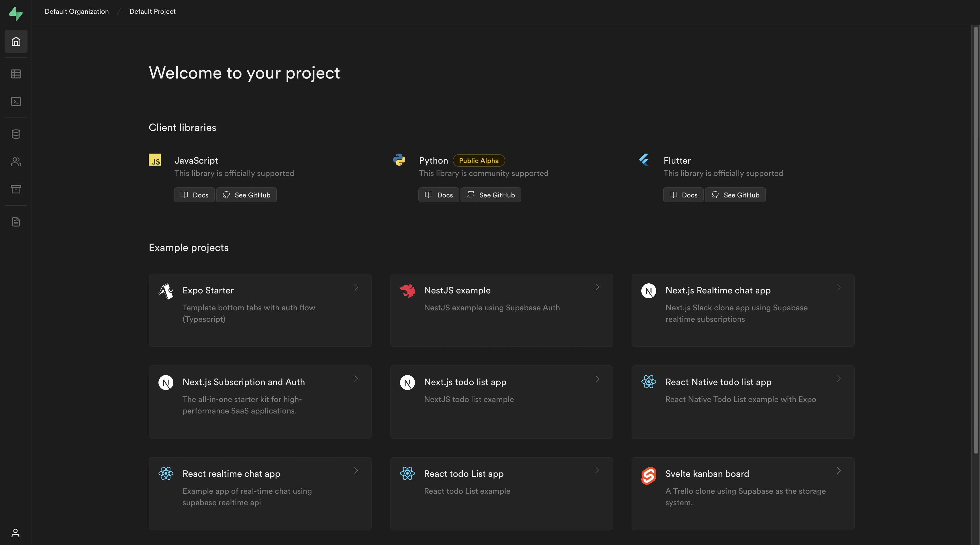Click the Expo Starter logo icon
The image size is (980, 545).
tap(166, 291)
